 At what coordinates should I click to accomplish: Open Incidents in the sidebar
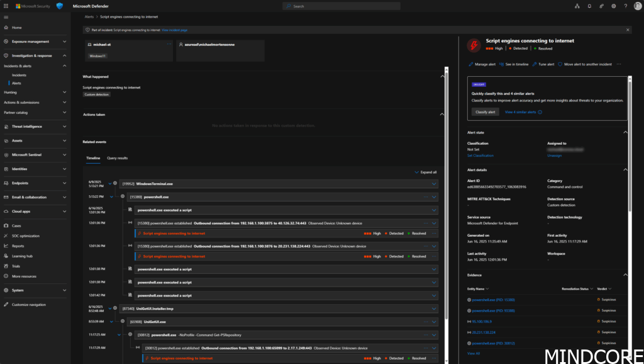point(19,76)
